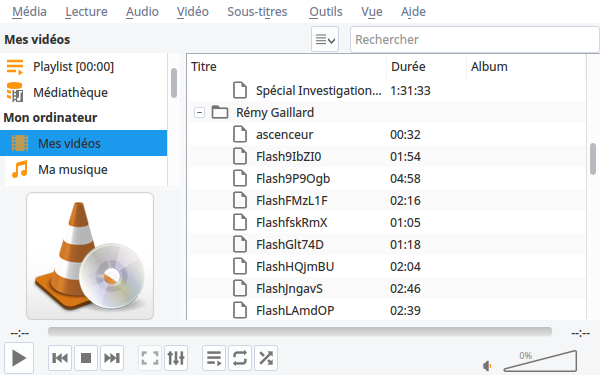
Task: Select the Rémy Gaillard folder row
Action: pos(386,112)
